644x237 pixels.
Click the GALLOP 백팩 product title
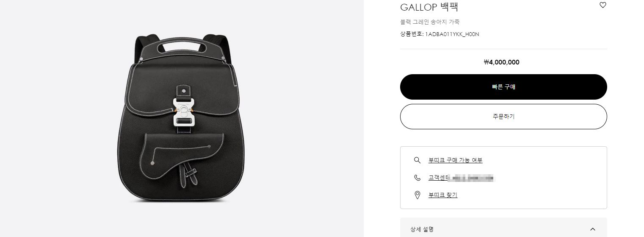click(429, 7)
